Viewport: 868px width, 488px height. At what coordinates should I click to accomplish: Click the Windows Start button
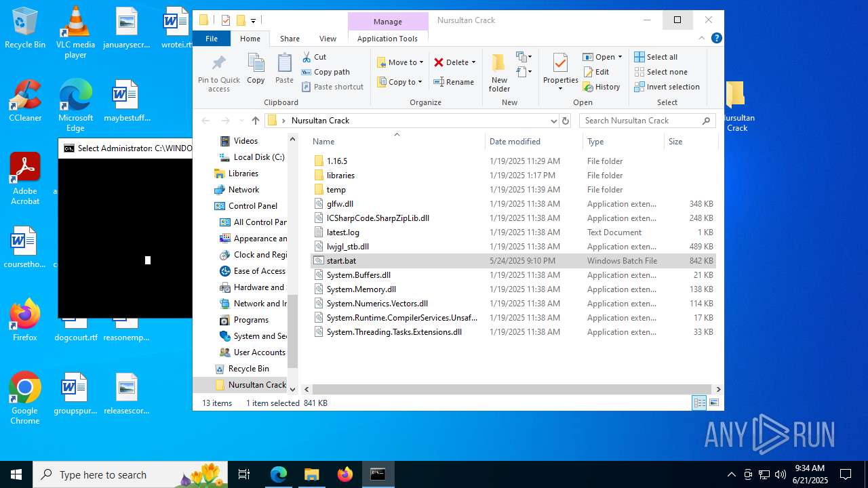tap(16, 474)
